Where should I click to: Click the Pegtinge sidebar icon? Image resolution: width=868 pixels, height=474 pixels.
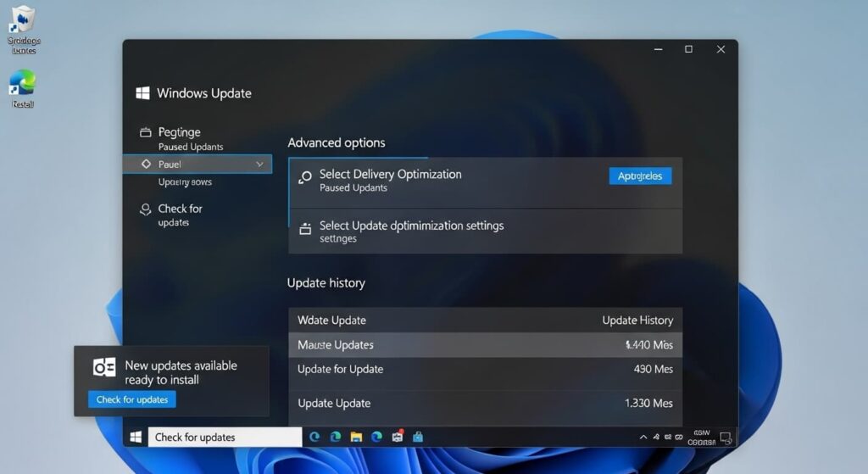[146, 132]
